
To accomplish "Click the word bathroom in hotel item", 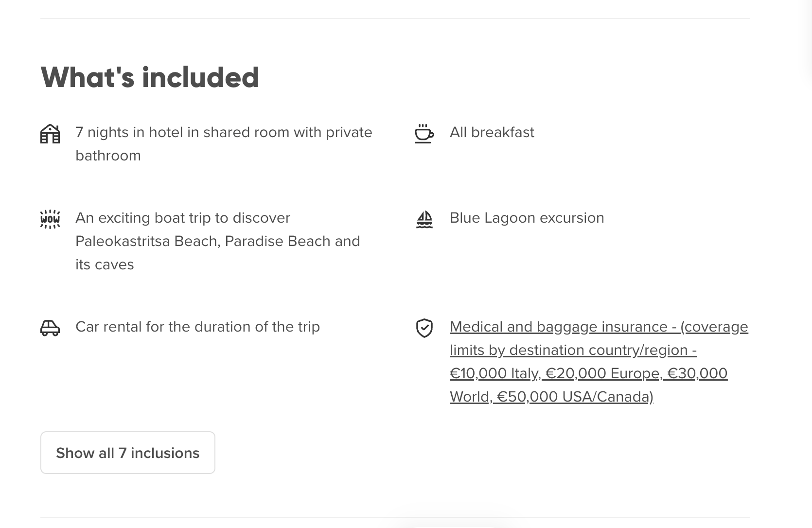I will coord(108,156).
